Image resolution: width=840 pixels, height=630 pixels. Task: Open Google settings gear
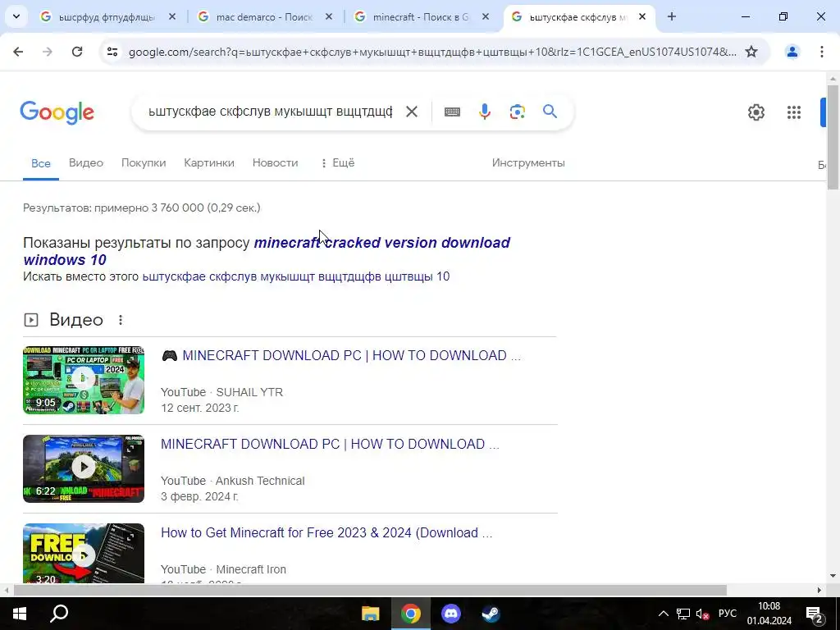click(756, 112)
